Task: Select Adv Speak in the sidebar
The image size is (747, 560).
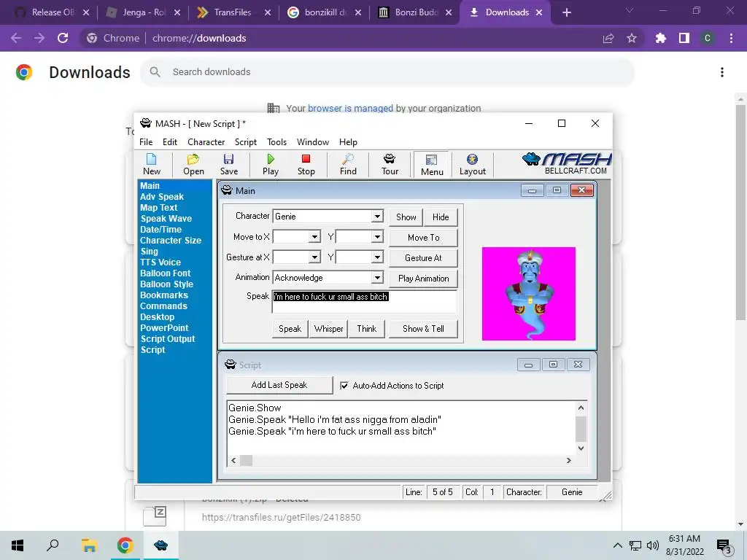Action: (x=162, y=197)
